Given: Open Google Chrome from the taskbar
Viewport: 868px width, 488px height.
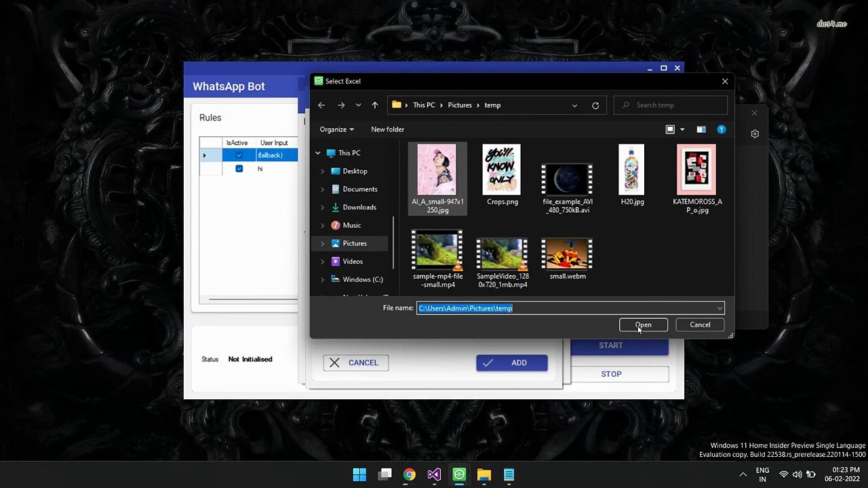Looking at the screenshot, I should tap(410, 474).
